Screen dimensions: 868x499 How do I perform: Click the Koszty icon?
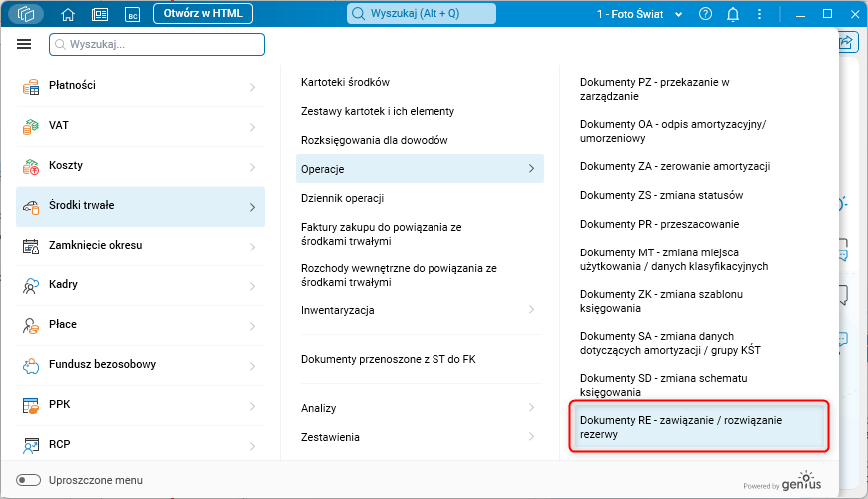coord(31,166)
